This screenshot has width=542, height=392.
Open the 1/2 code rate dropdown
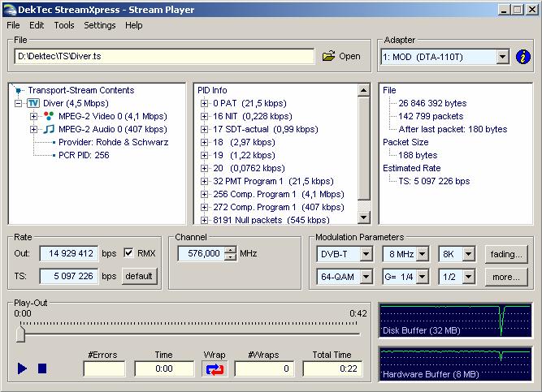(x=468, y=277)
